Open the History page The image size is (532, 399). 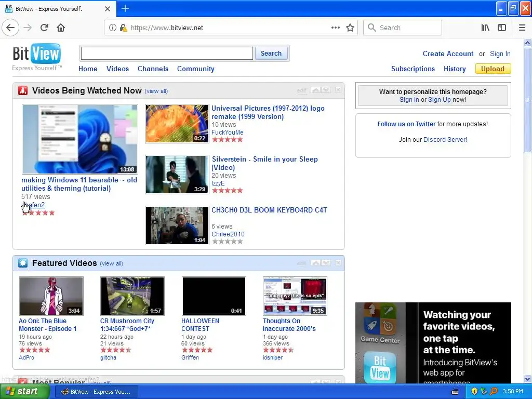coord(455,69)
